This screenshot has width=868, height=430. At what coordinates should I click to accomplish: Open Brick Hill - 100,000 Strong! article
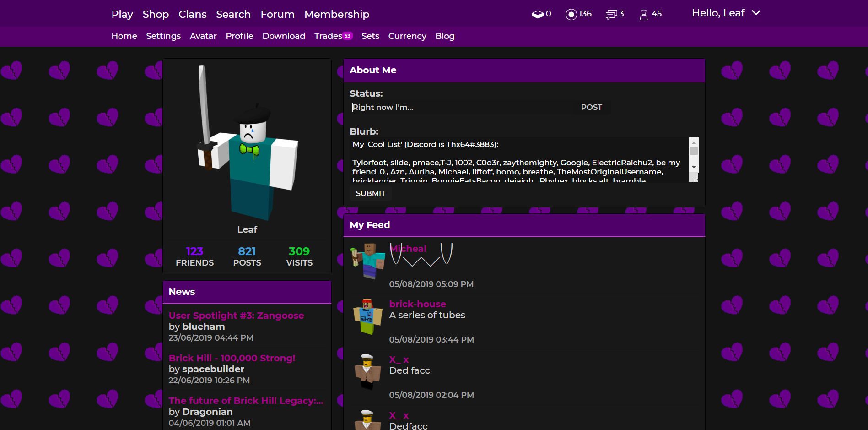coord(232,358)
